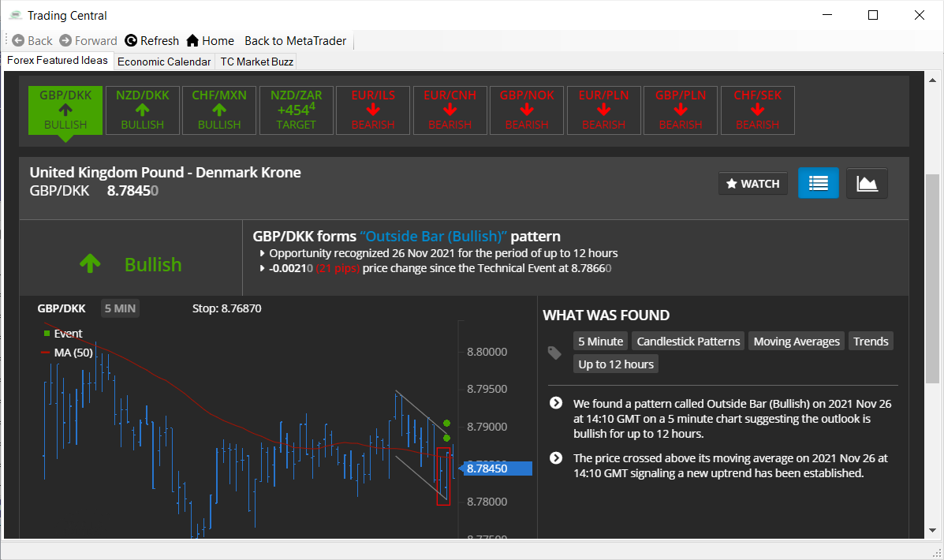Expand the Outside Bar pattern finding arrow
This screenshot has height=560, width=944.
[x=556, y=404]
